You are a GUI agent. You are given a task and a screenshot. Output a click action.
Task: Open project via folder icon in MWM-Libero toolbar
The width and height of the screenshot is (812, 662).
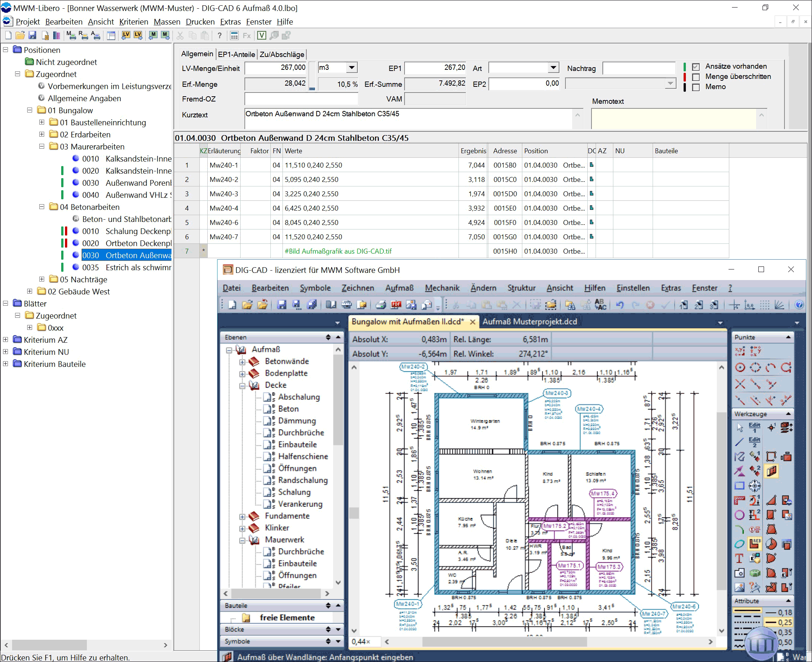point(20,35)
